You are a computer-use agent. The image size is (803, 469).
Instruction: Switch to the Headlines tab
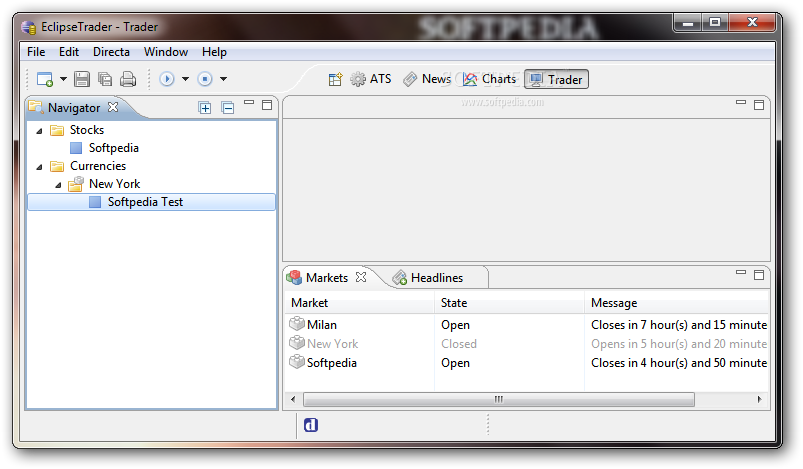(437, 278)
